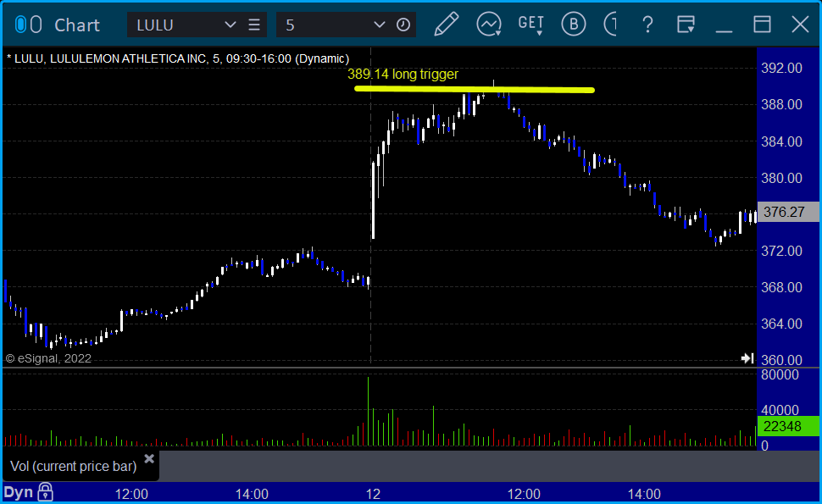Click the date marker 12 on time axis

pyautogui.click(x=373, y=494)
